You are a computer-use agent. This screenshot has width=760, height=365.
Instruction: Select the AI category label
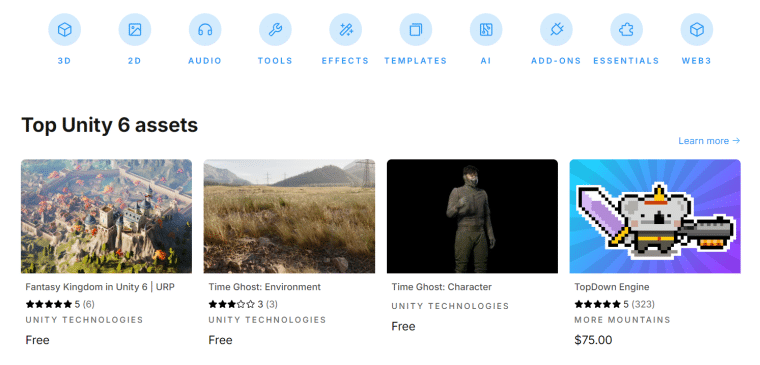click(x=486, y=61)
